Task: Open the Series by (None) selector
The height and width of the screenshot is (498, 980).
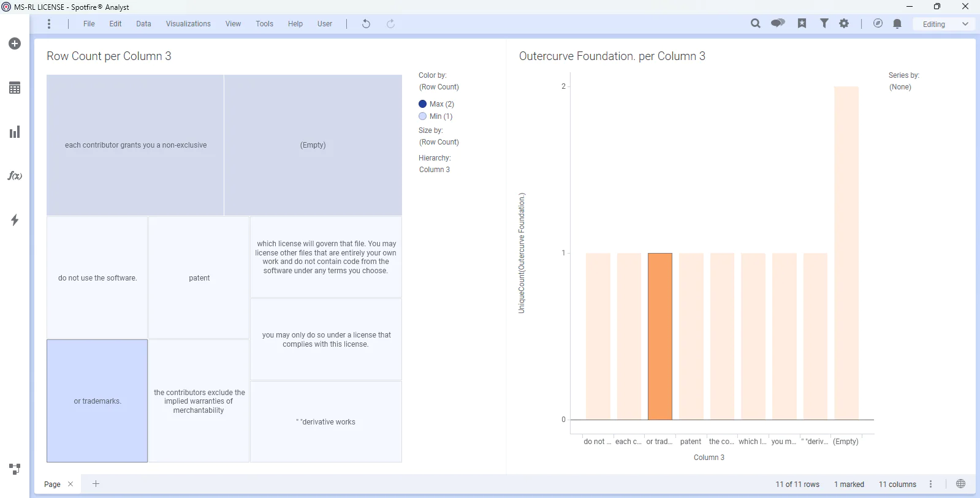Action: pyautogui.click(x=900, y=87)
